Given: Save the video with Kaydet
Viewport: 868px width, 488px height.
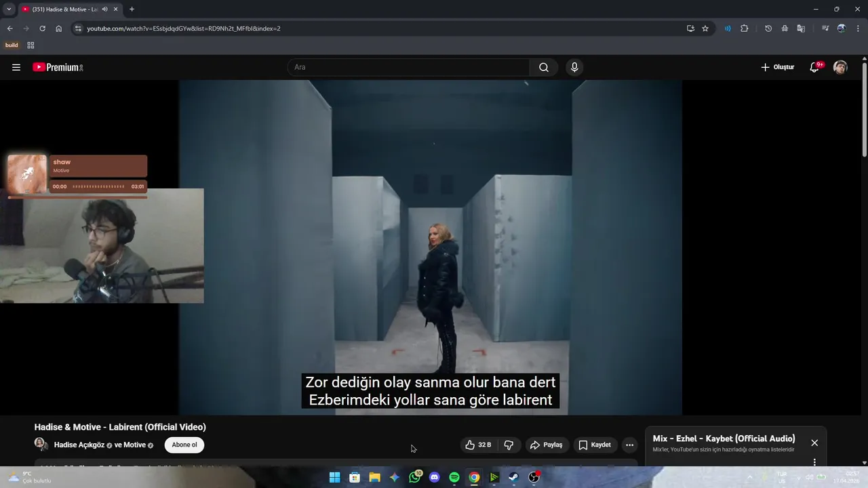Looking at the screenshot, I should (x=594, y=445).
